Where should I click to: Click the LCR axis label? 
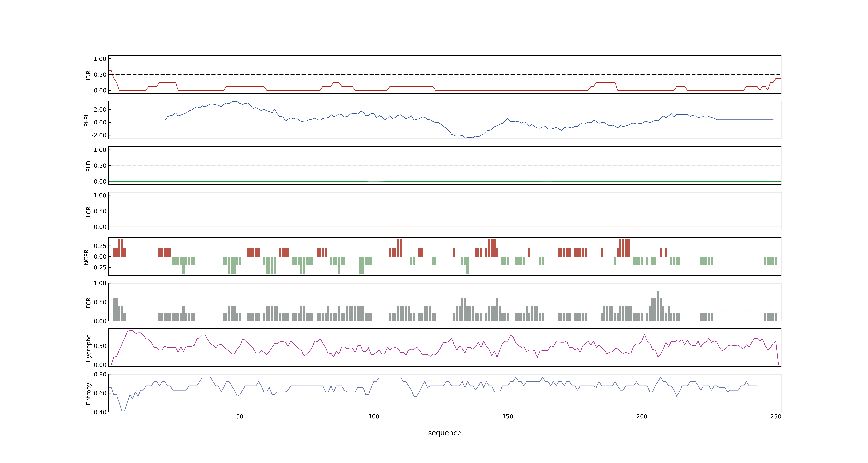(x=88, y=211)
